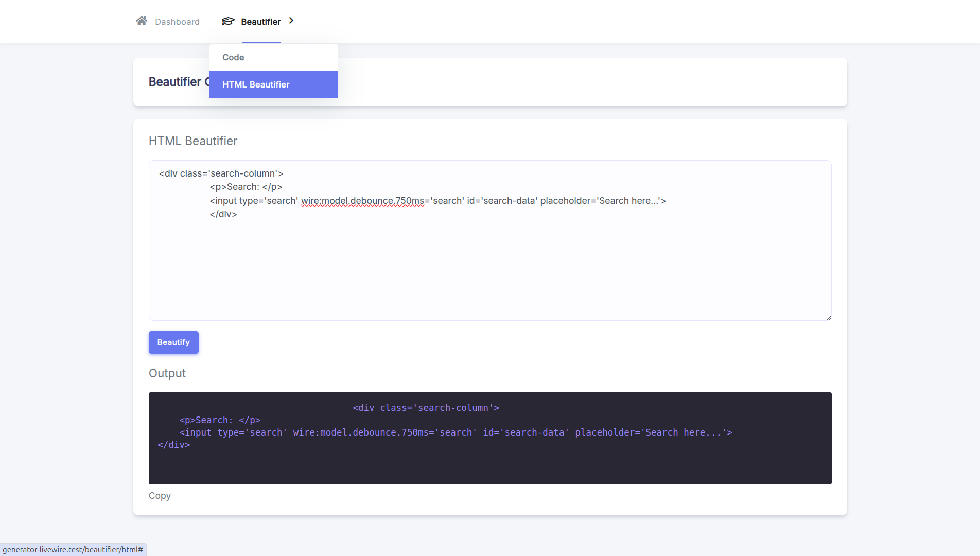Click the Dashboard home icon
Image resolution: width=980 pixels, height=556 pixels.
pos(142,21)
